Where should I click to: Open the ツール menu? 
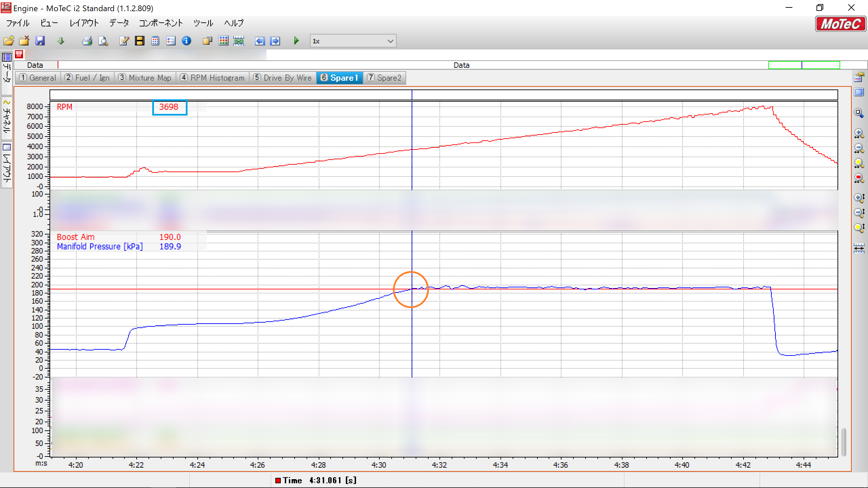point(203,23)
